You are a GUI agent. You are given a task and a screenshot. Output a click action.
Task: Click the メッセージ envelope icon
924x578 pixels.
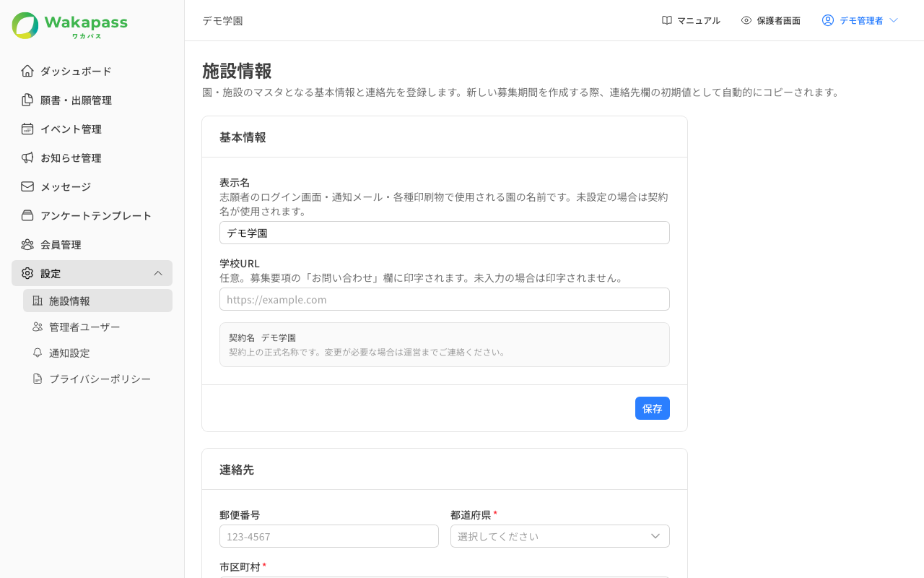pos(27,186)
